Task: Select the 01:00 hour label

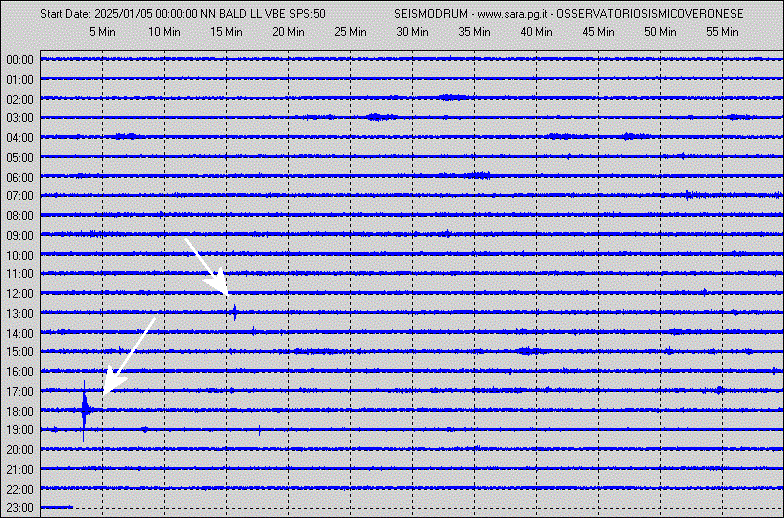Action: 20,80
